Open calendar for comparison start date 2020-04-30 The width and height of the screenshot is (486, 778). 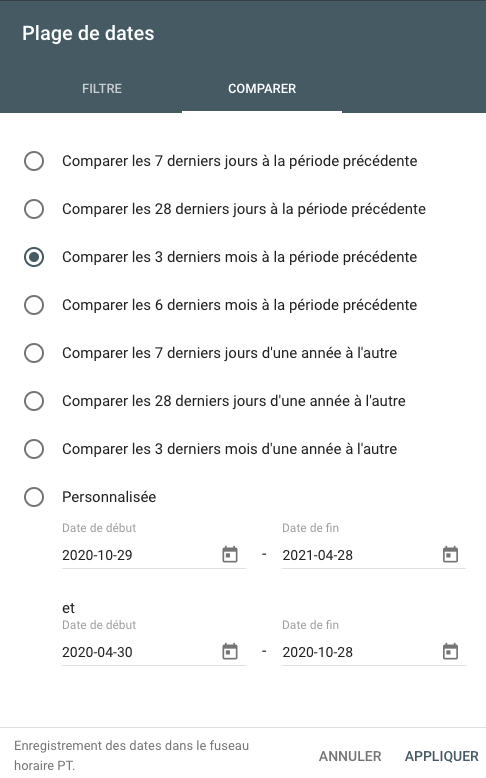(x=229, y=651)
